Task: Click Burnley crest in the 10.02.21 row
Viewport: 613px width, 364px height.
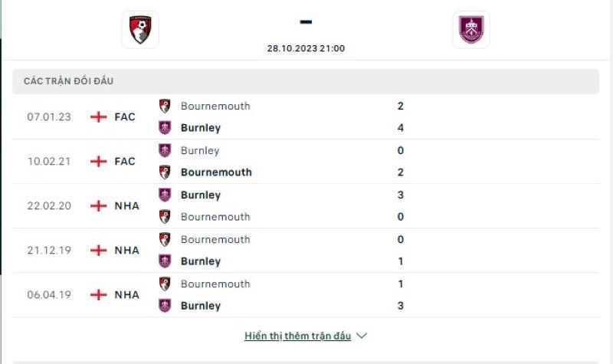Action: pos(165,150)
